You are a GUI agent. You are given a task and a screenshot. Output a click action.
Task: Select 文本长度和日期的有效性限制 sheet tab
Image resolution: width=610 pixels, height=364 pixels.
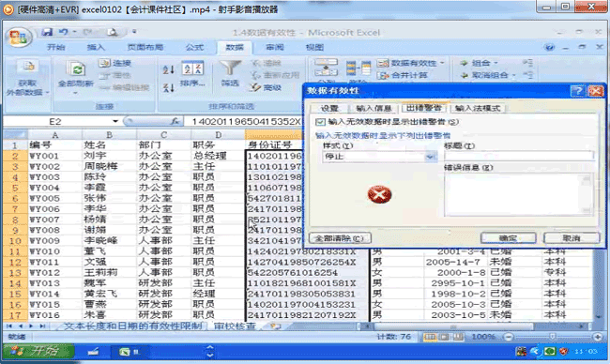point(132,326)
